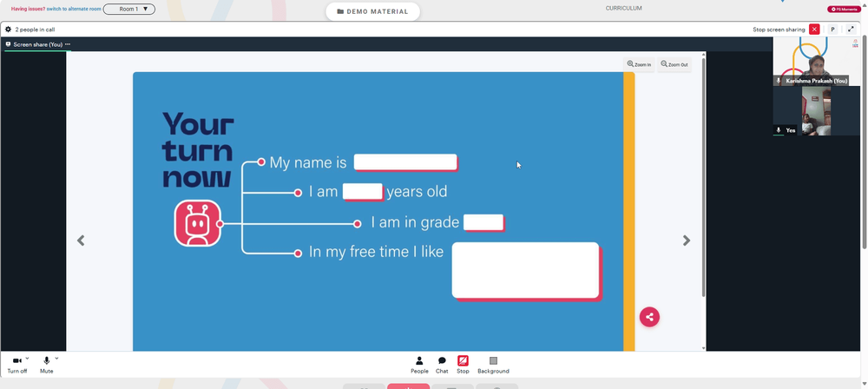Go to the previous slide arrow
This screenshot has width=868, height=389.
point(81,241)
